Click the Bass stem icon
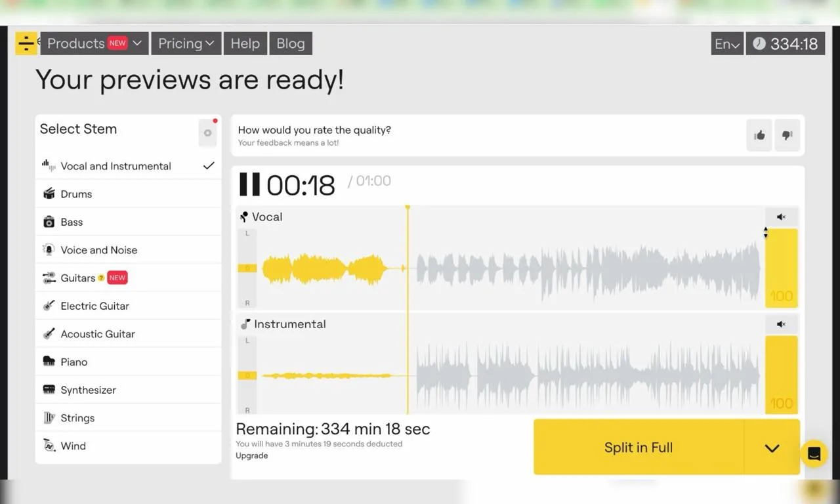This screenshot has width=840, height=504. pyautogui.click(x=49, y=222)
